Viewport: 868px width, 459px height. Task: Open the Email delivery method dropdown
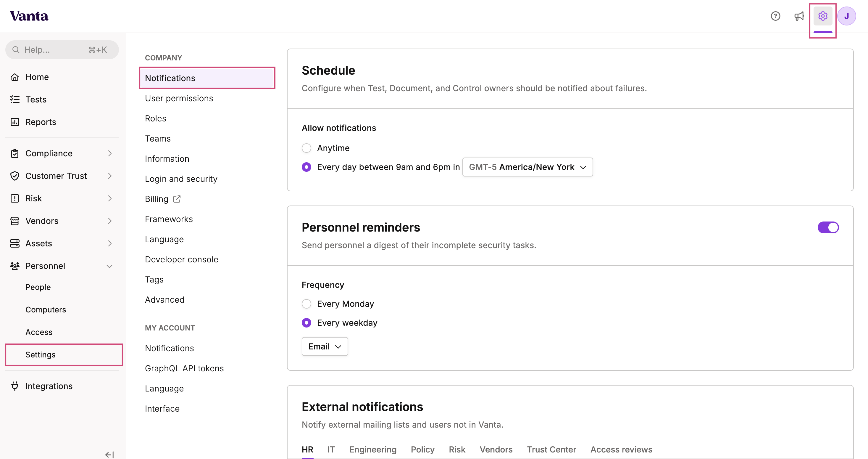pos(325,346)
